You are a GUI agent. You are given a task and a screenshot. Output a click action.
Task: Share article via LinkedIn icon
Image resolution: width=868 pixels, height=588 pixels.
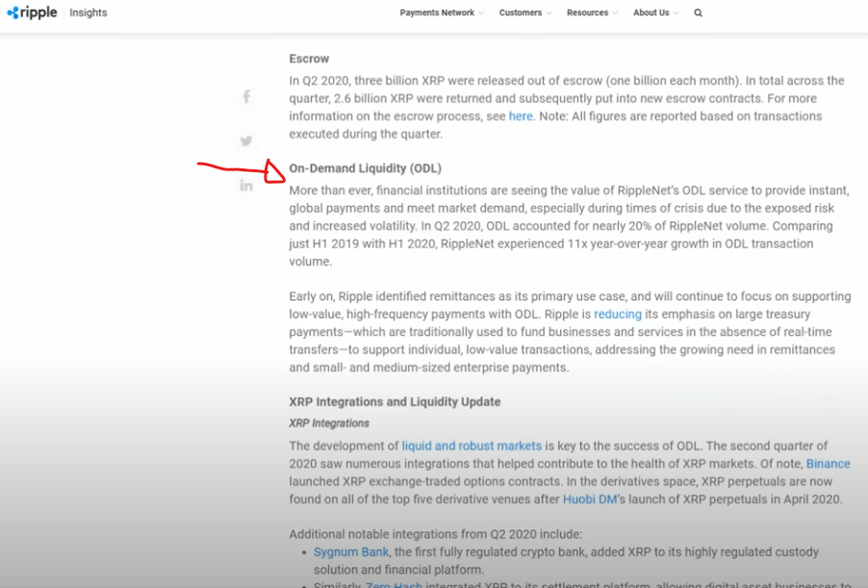tap(246, 186)
